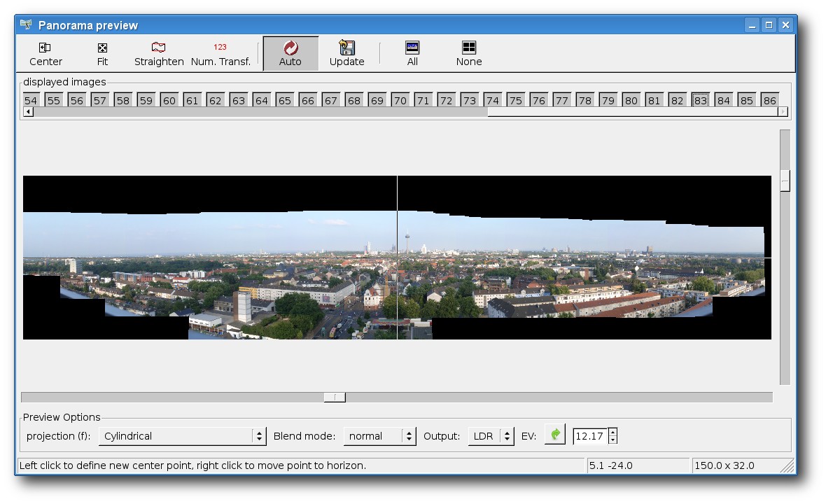Hide all images with None icon
This screenshot has width=826, height=504.
pyautogui.click(x=469, y=48)
